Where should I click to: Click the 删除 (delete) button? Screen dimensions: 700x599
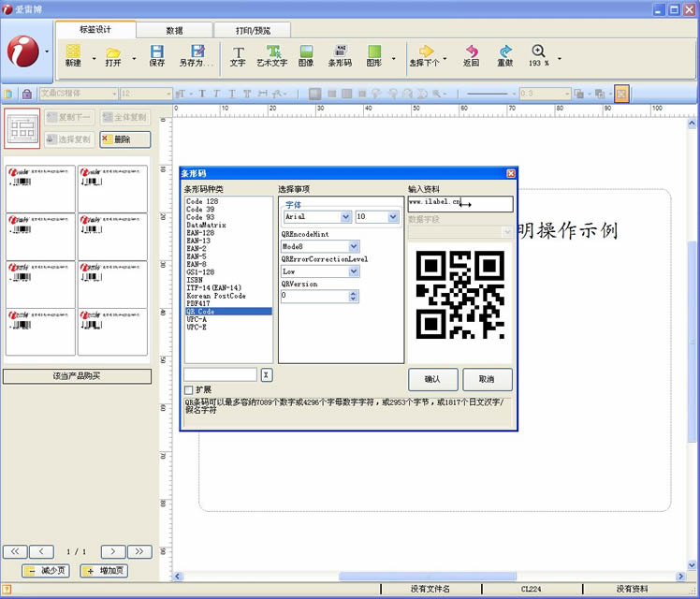click(x=125, y=139)
